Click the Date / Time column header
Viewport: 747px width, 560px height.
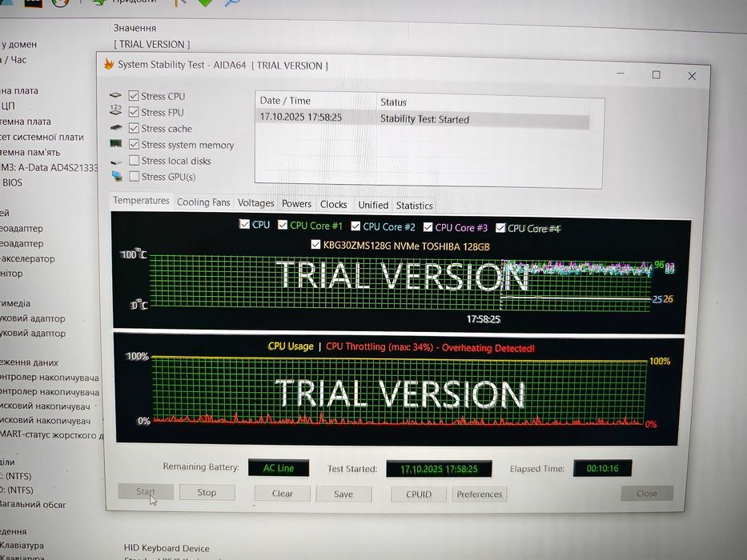316,101
